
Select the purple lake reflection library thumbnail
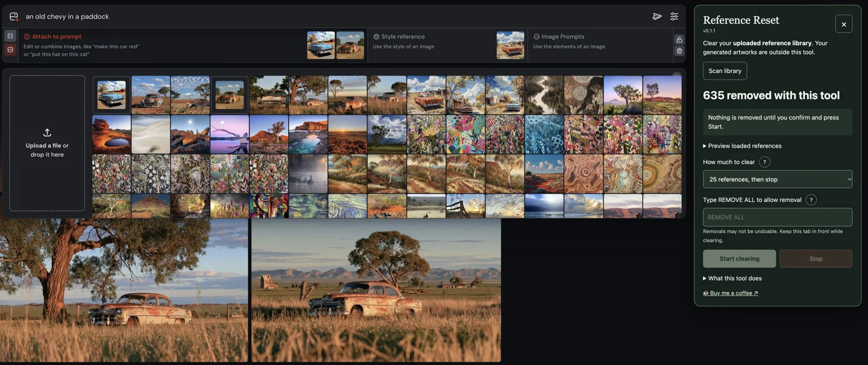tap(230, 134)
